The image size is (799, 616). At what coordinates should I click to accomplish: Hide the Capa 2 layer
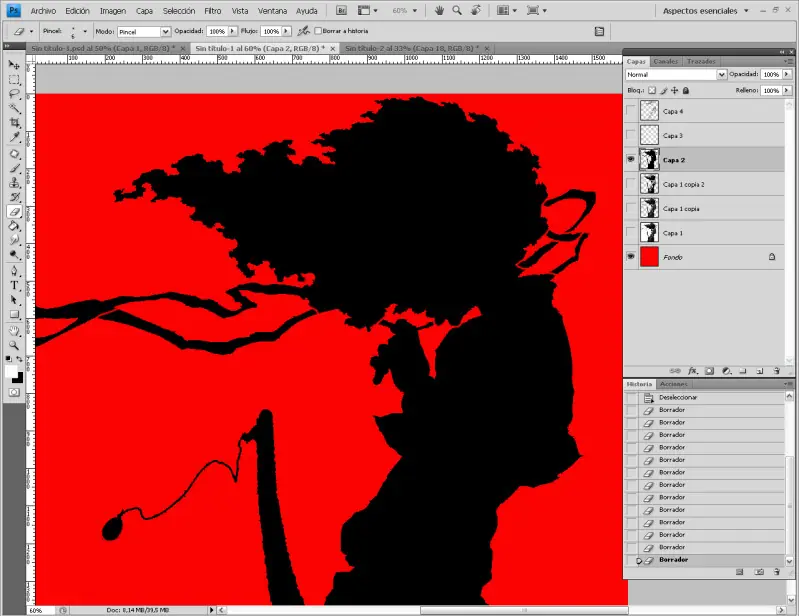[x=631, y=159]
